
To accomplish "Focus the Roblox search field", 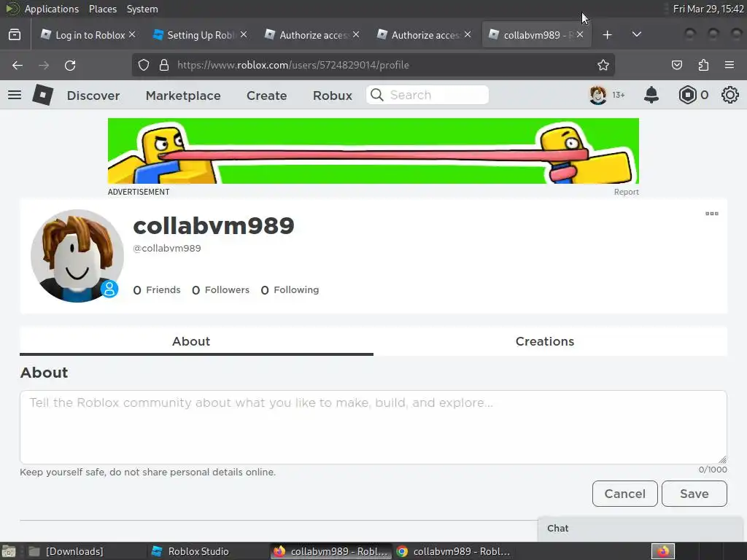I will point(427,95).
